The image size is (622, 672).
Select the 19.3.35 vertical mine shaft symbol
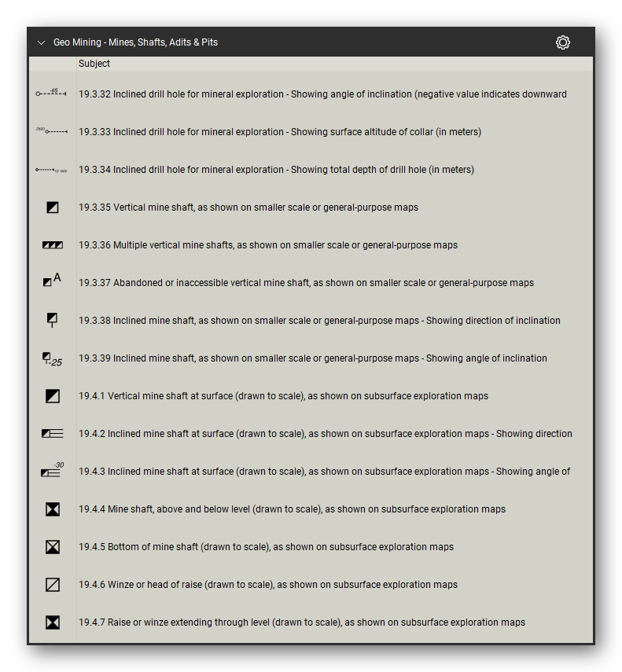[x=53, y=207]
